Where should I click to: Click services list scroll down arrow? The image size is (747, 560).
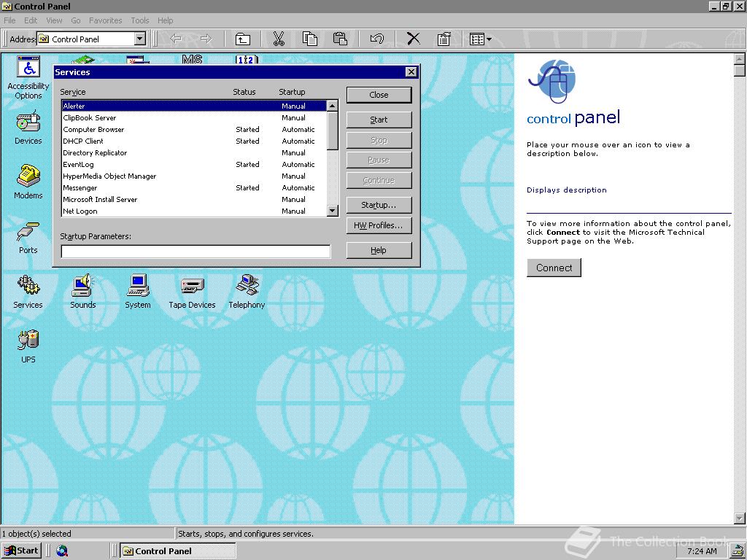[333, 211]
